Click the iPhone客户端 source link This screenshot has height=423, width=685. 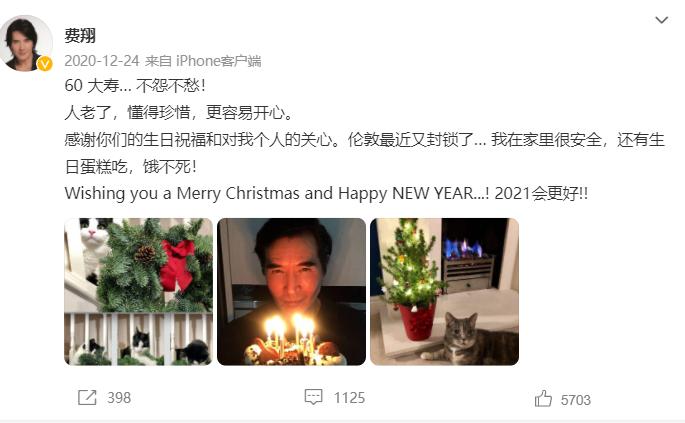218,61
